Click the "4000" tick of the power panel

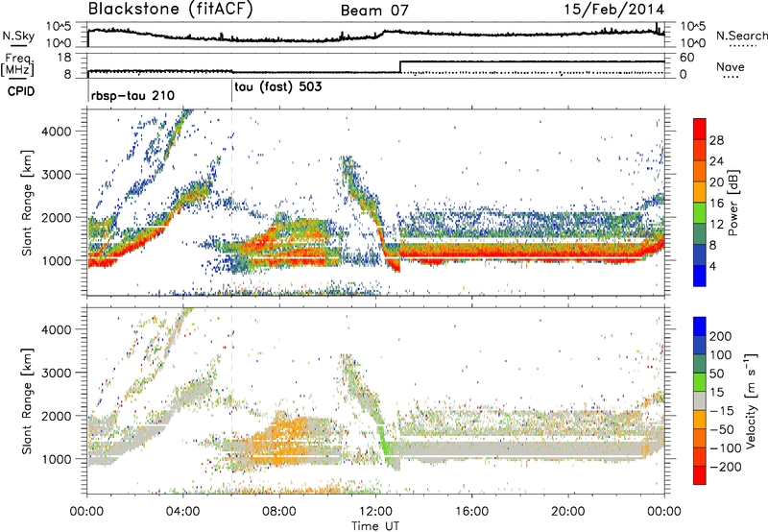[x=56, y=132]
